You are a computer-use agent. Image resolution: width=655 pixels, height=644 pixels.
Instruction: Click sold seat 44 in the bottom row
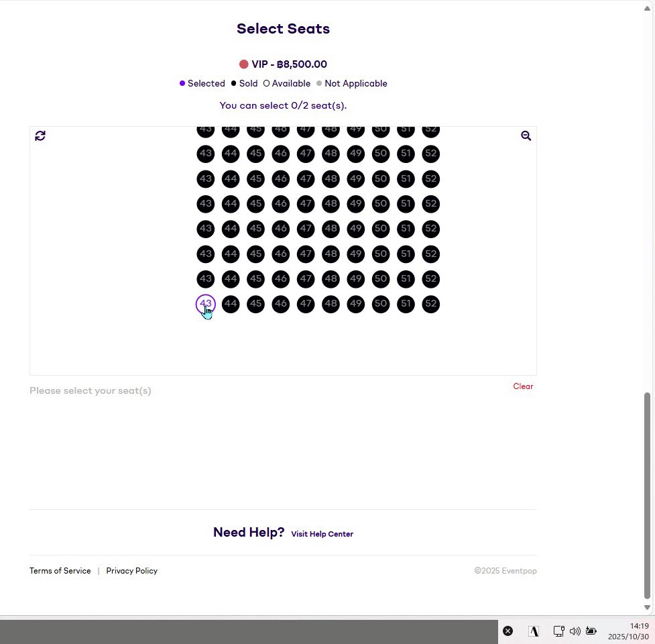coord(231,304)
